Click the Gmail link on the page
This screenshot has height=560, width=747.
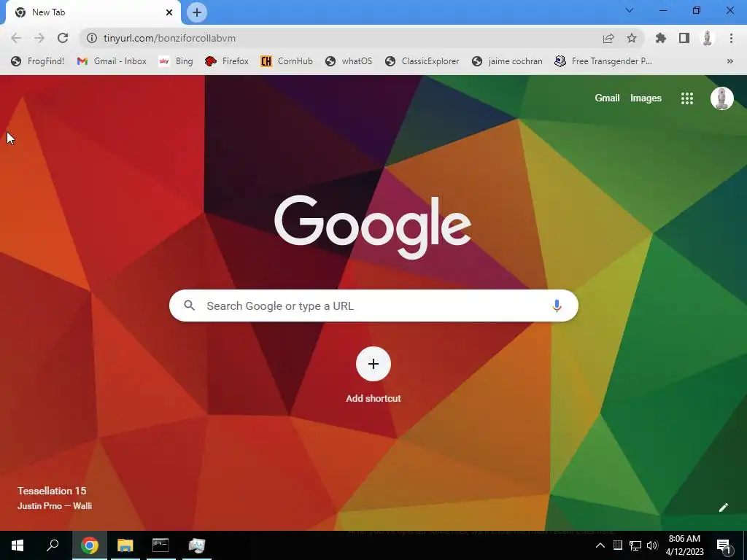tap(607, 98)
